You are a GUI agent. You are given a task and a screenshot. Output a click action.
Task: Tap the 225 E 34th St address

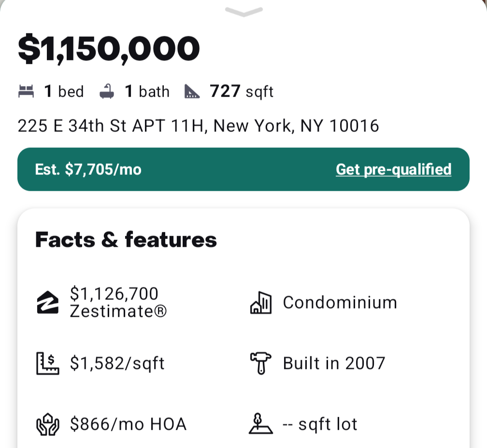coord(198,126)
